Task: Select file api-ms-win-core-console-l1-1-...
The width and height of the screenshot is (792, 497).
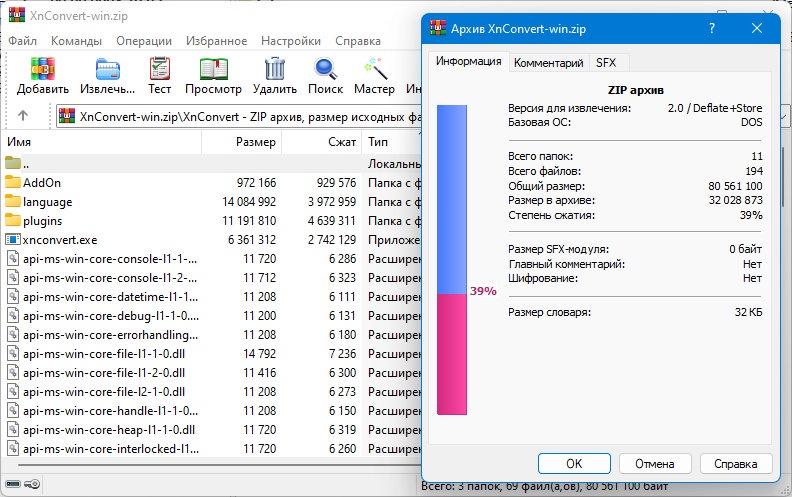Action: tap(110, 259)
